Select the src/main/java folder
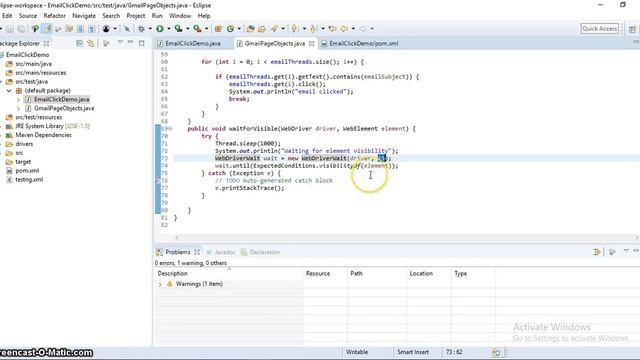 click(33, 64)
